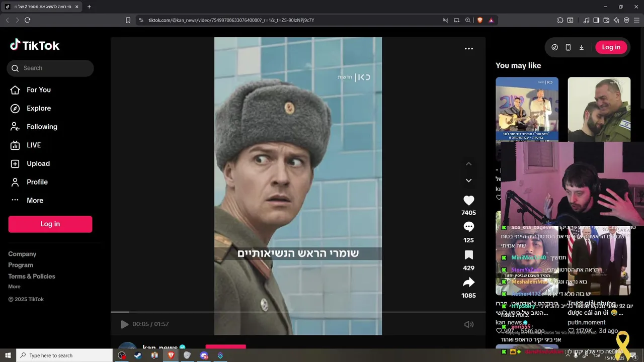This screenshot has height=362, width=644.
Task: Bookmark this page in address bar
Action: (x=128, y=20)
